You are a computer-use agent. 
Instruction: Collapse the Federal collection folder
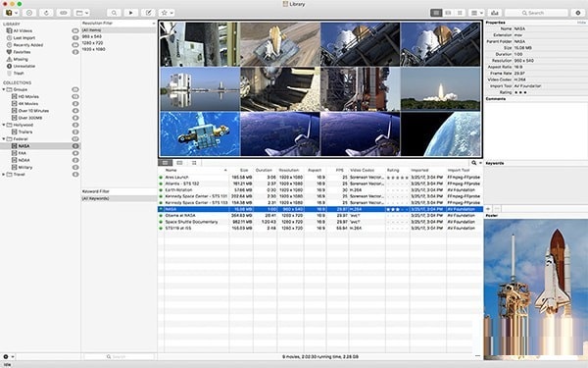4,139
